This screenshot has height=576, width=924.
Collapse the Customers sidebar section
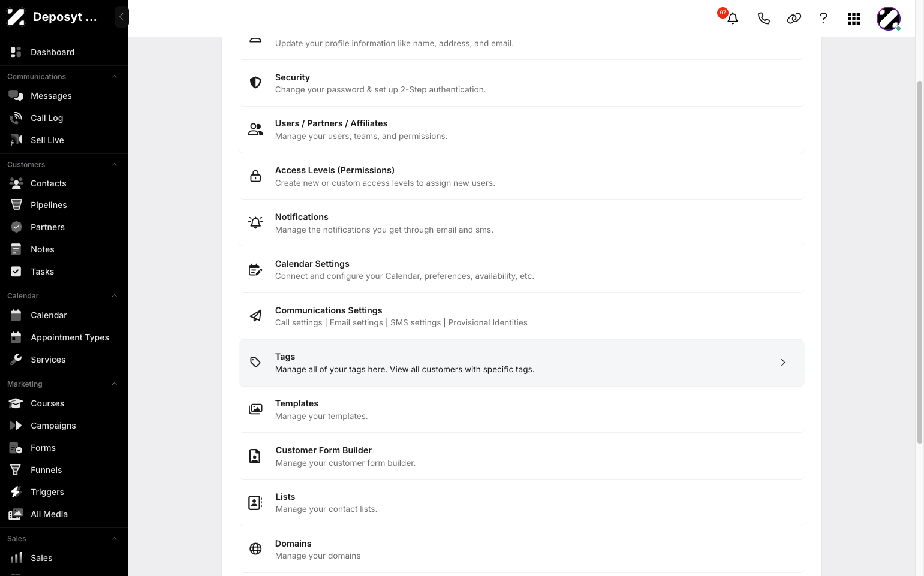(x=115, y=165)
